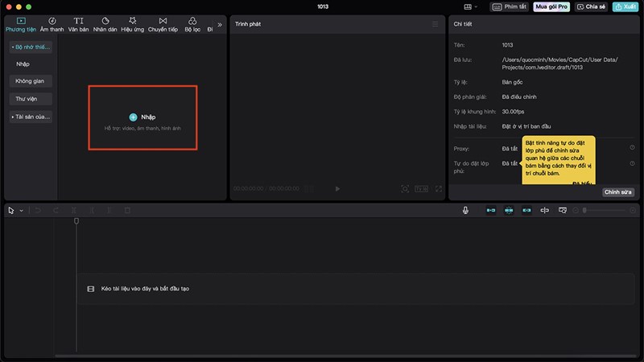This screenshot has height=362, width=644.
Task: Select the Thư viện sidebar item
Action: point(31,99)
